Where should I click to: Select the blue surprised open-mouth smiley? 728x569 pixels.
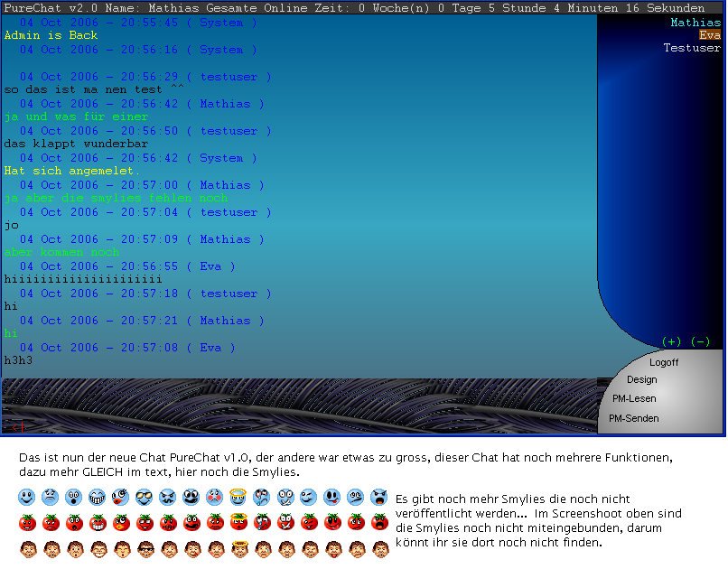[74, 497]
